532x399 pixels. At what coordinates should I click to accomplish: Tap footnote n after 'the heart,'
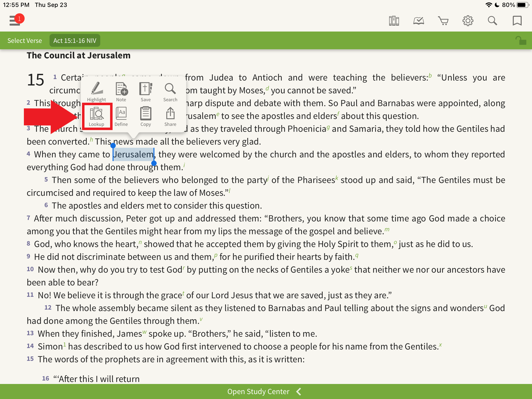(x=140, y=242)
